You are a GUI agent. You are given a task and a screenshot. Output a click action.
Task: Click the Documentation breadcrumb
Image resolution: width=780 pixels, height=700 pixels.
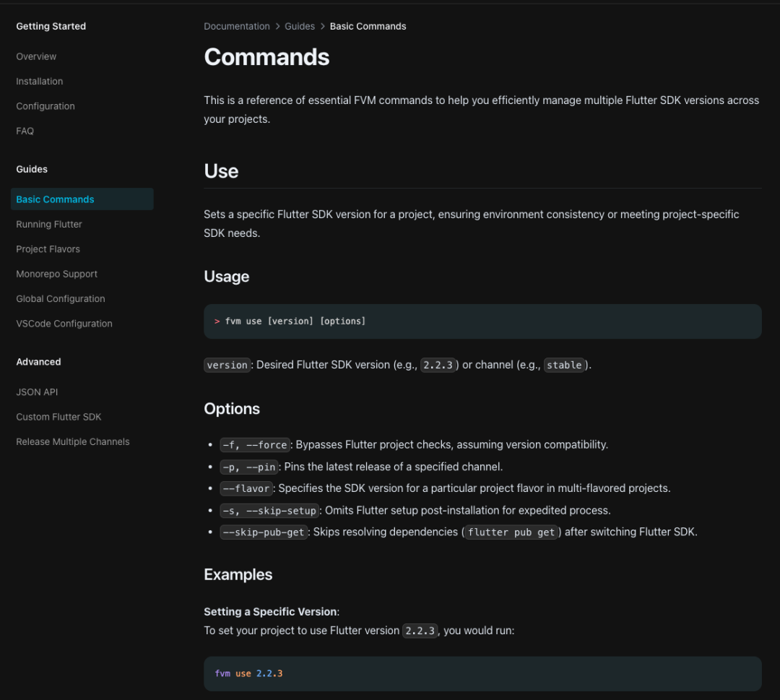[237, 26]
